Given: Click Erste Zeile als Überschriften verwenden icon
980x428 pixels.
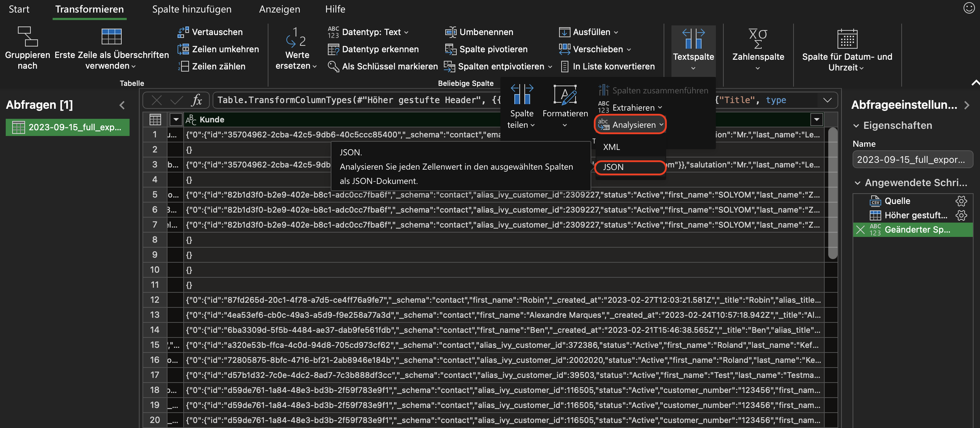Looking at the screenshot, I should [x=111, y=37].
